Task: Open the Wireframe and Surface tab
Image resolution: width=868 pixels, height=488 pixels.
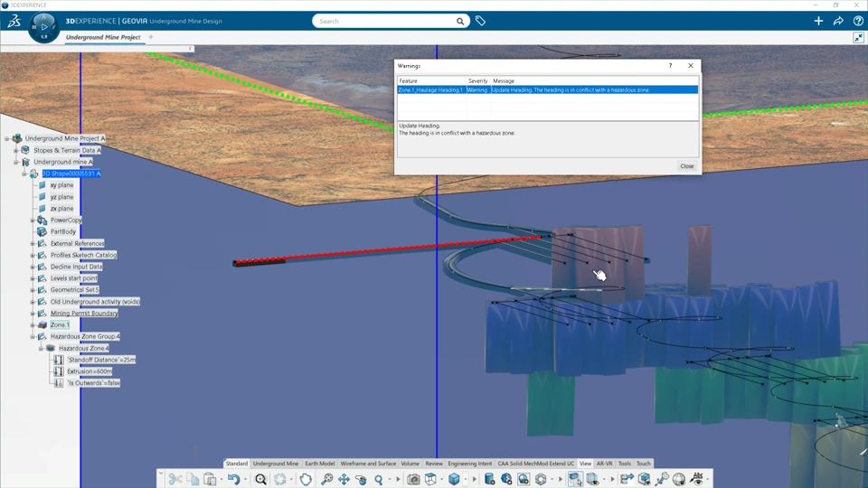Action: (x=368, y=464)
